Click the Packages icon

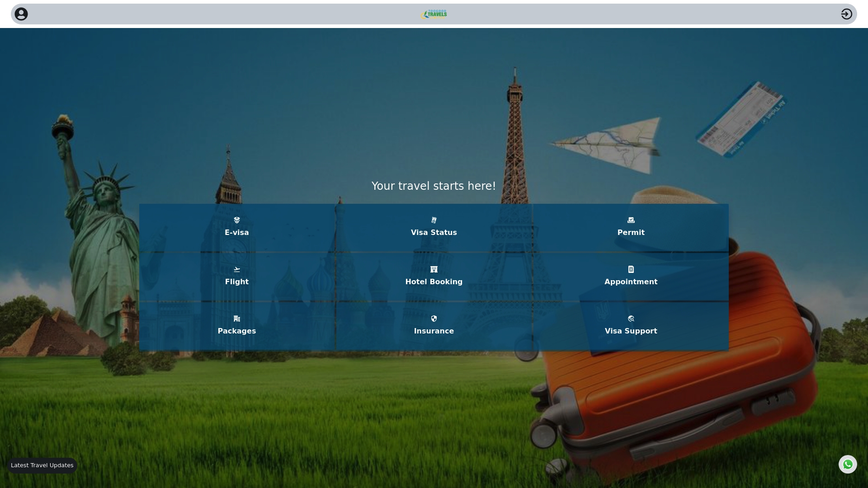237,319
